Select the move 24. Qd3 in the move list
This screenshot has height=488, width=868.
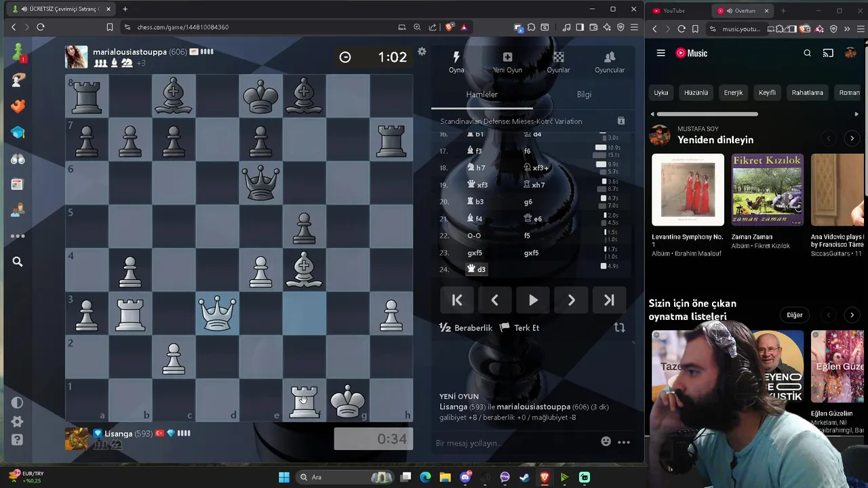pyautogui.click(x=477, y=269)
